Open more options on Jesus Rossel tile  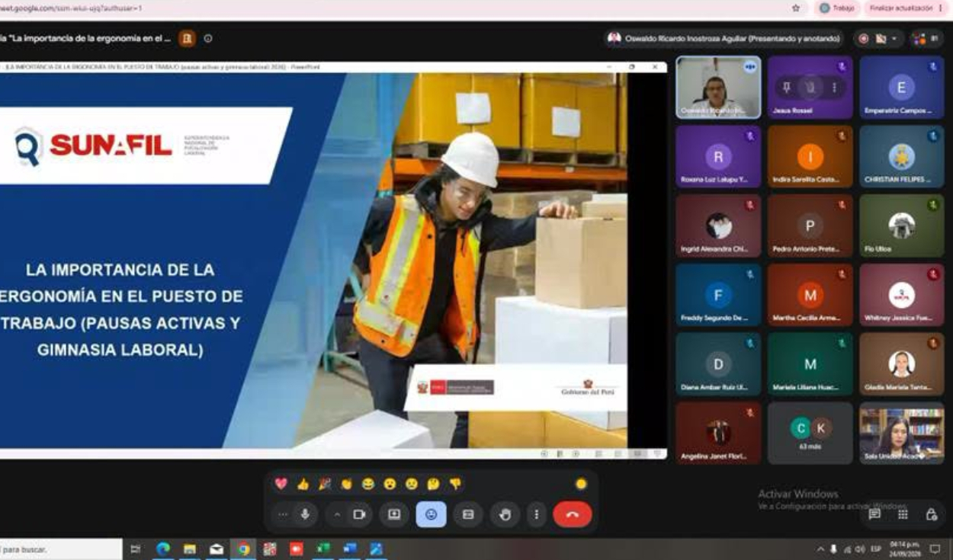[x=834, y=88]
